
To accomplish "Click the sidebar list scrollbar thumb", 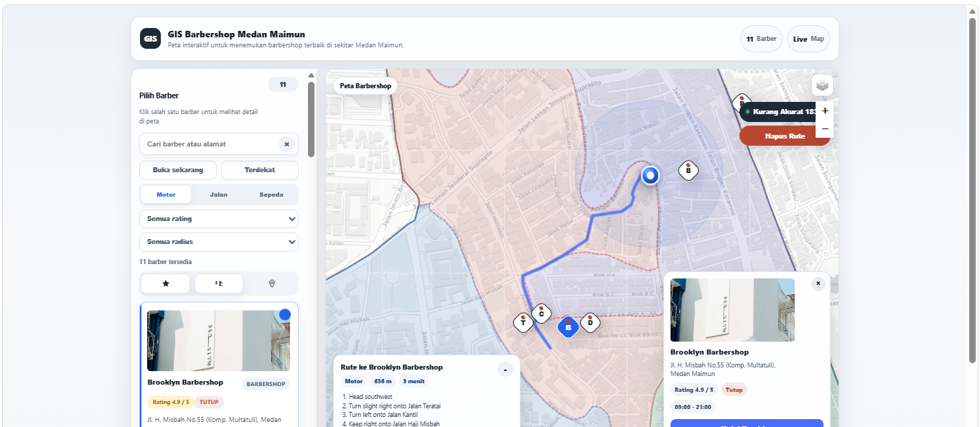I will click(x=311, y=119).
